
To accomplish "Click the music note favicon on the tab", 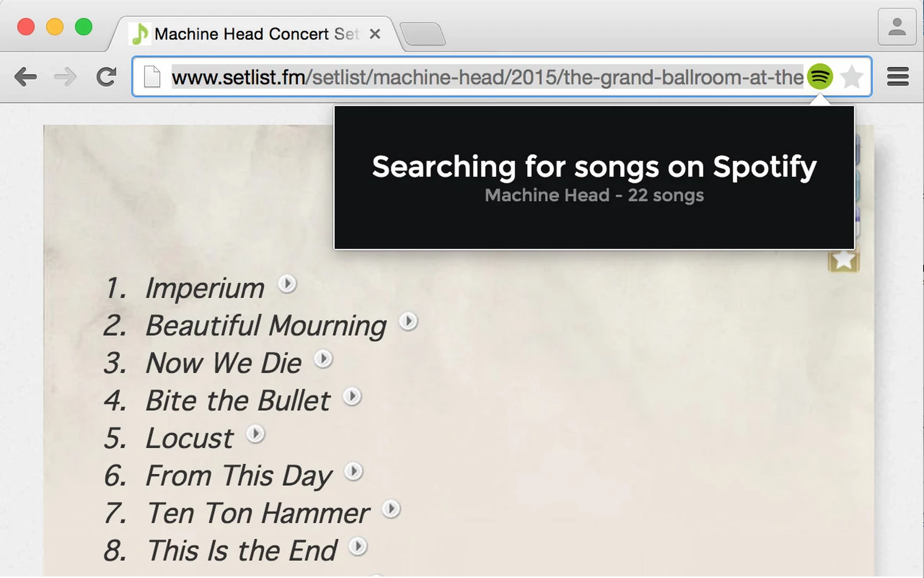I will (140, 33).
